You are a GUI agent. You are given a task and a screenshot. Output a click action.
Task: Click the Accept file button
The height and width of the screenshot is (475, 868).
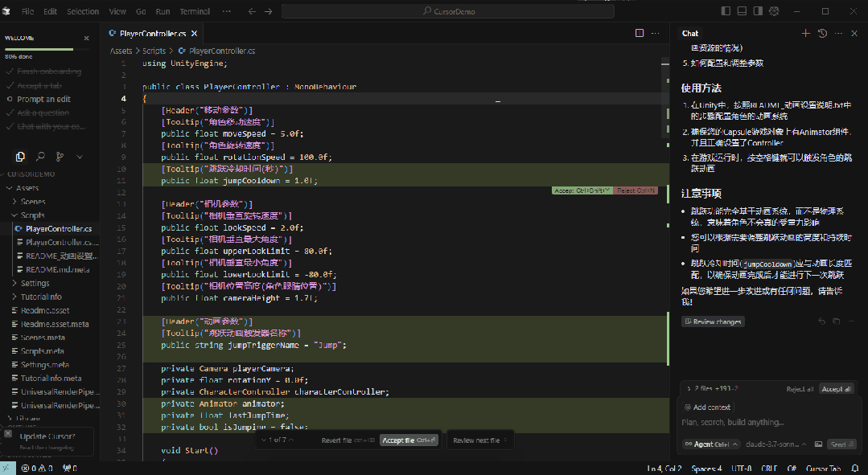(409, 440)
